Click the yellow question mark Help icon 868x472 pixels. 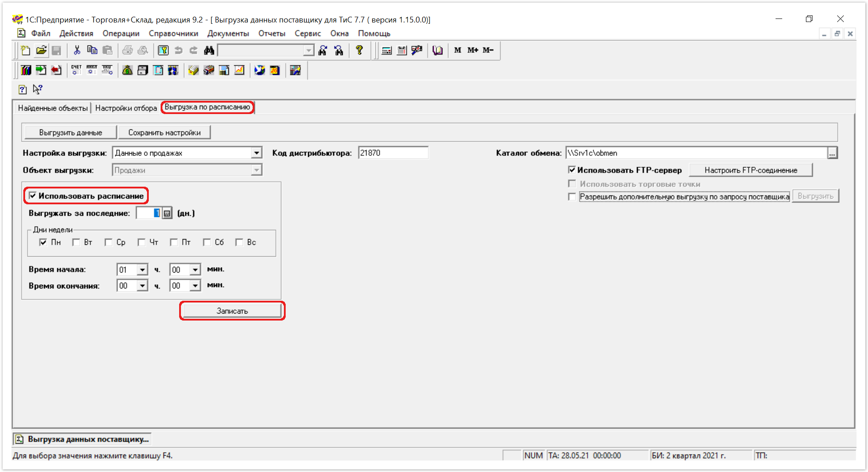pyautogui.click(x=359, y=50)
